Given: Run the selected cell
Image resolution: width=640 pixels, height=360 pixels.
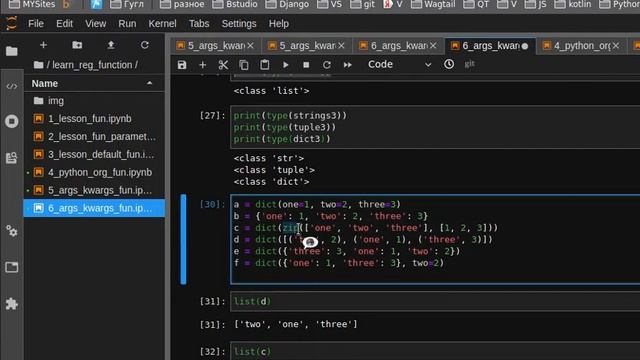Looking at the screenshot, I should pyautogui.click(x=286, y=64).
